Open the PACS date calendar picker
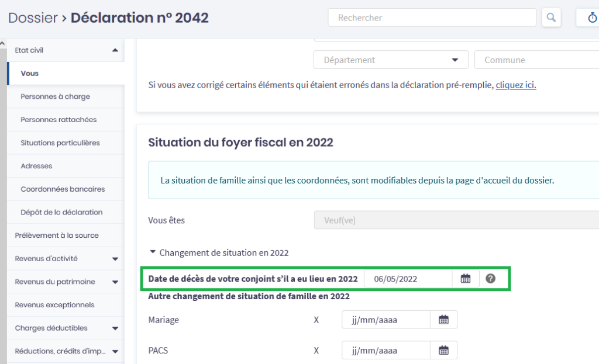 point(444,351)
